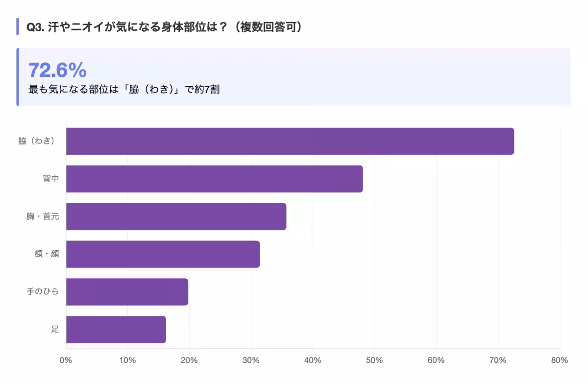588x384 pixels.
Task: Click the 背中 axis label
Action: 51,179
